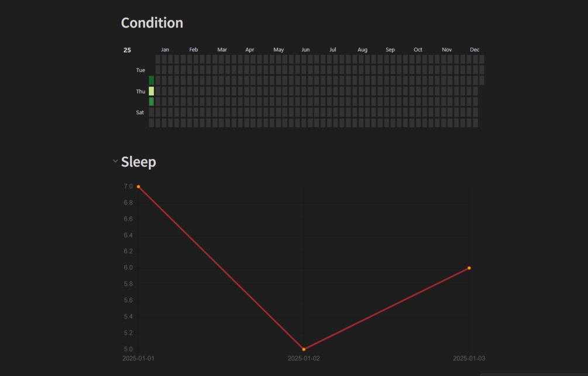This screenshot has width=588, height=376.
Task: Collapse the Sleep section chevron
Action: 115,161
